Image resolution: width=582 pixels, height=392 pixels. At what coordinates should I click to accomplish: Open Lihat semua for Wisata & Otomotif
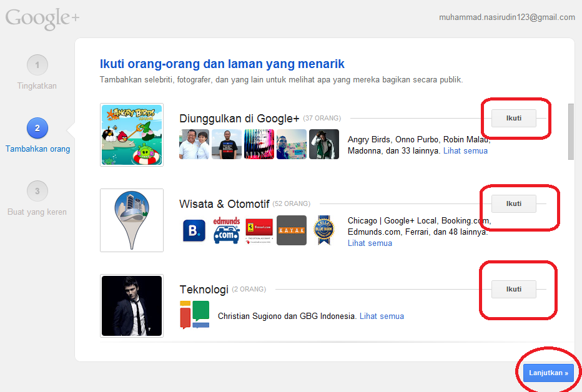point(370,243)
